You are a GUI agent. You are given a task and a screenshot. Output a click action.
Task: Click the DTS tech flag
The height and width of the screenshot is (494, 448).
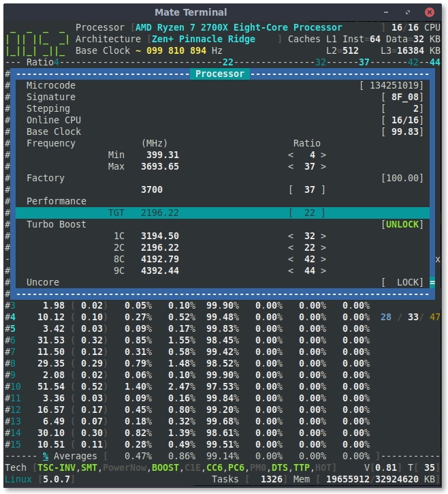[280, 467]
